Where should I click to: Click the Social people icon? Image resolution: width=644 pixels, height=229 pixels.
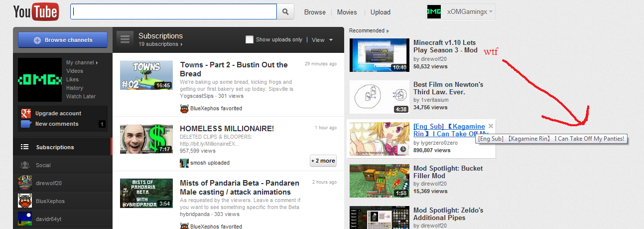pos(24,165)
